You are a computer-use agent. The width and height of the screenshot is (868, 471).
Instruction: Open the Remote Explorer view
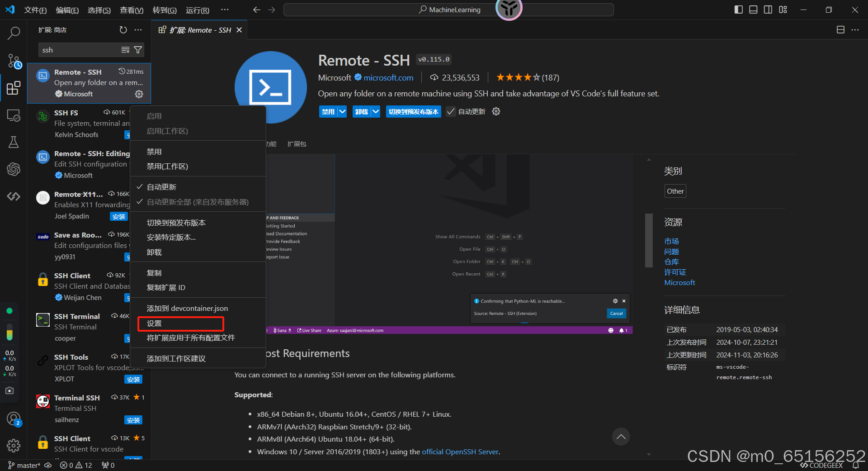pos(14,116)
